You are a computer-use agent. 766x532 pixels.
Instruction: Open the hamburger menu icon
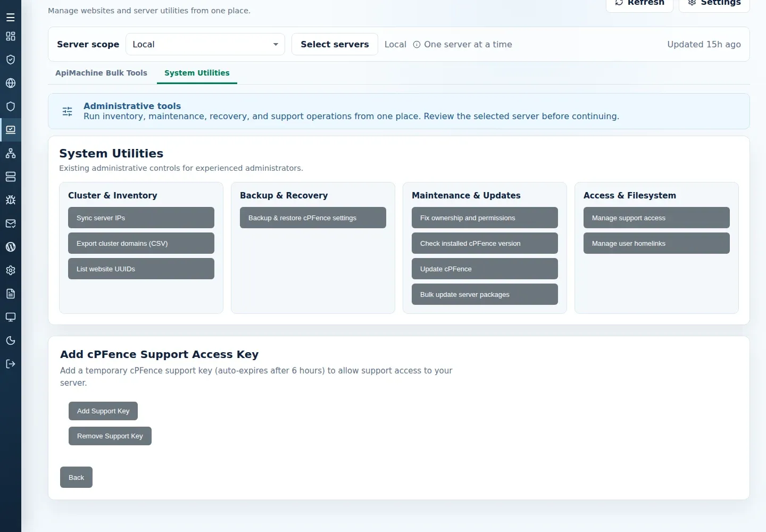(11, 18)
